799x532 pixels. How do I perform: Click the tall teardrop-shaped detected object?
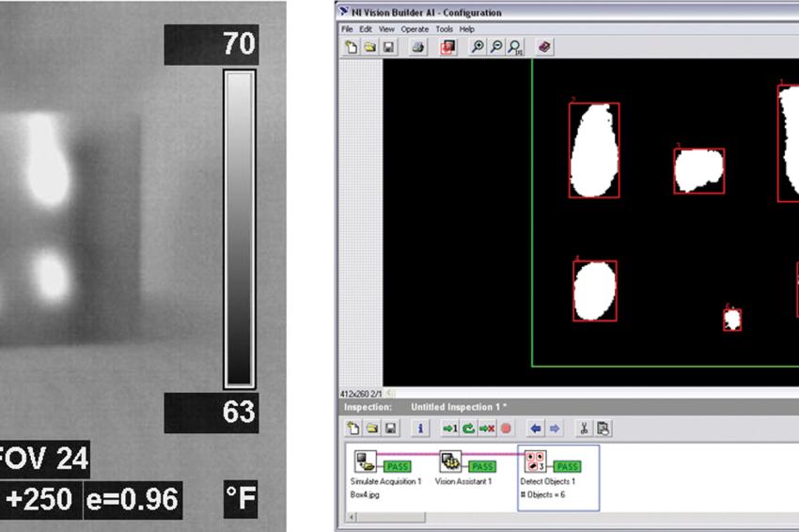pyautogui.click(x=594, y=150)
